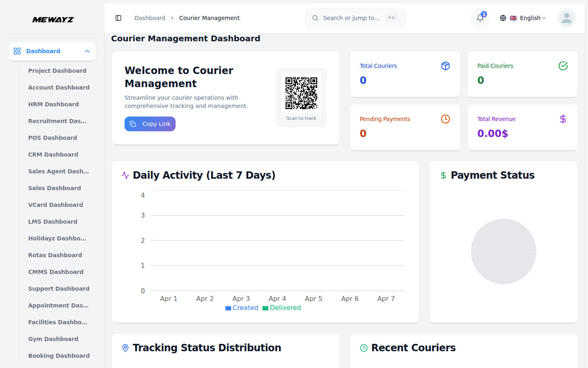Toggle the Created series in the chart legend
The height and width of the screenshot is (368, 588).
[242, 307]
